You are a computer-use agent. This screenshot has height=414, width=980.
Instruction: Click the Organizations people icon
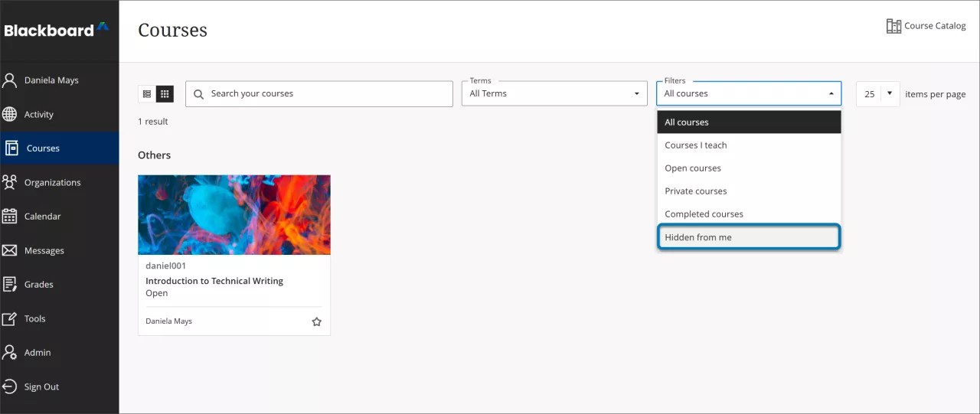(x=10, y=182)
